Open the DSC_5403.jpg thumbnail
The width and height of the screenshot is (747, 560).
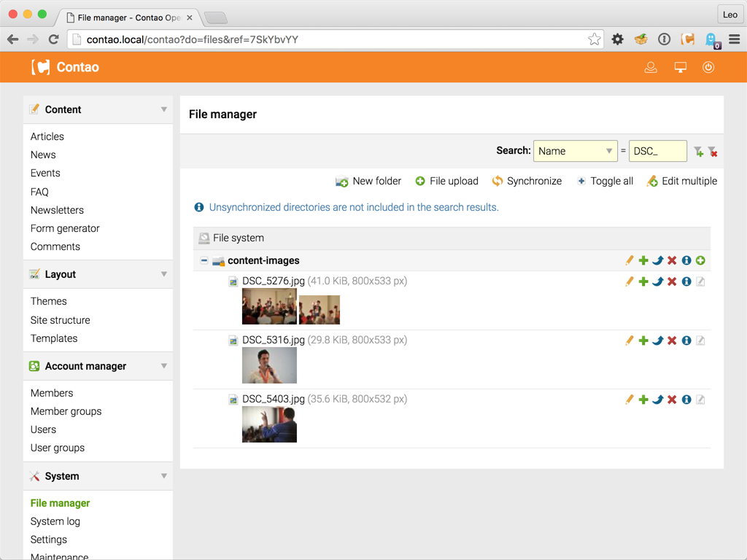[269, 424]
